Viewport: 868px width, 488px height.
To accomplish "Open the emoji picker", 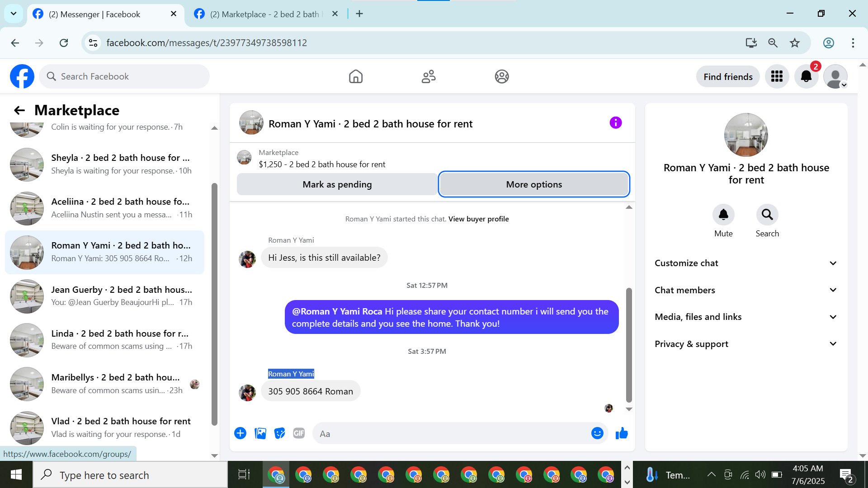I will tap(597, 433).
